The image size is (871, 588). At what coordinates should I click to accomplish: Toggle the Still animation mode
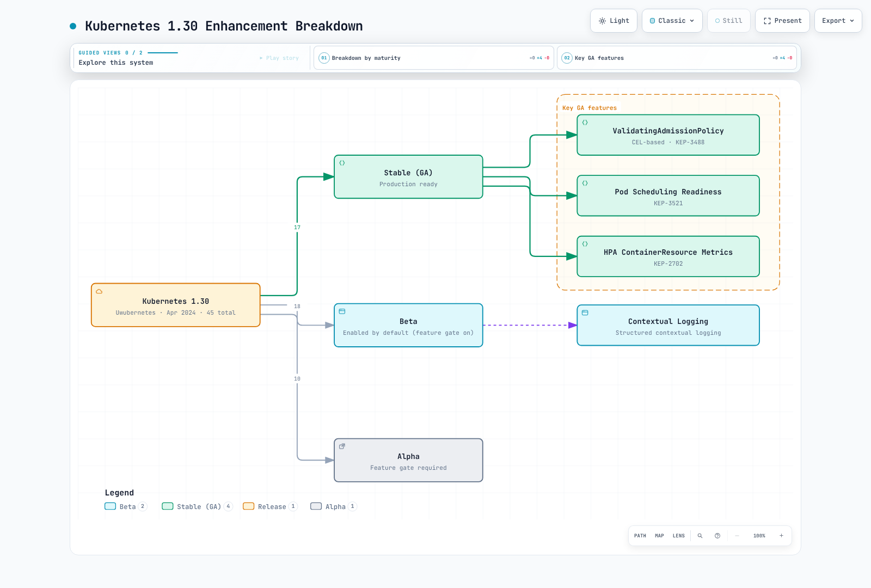[x=728, y=21]
